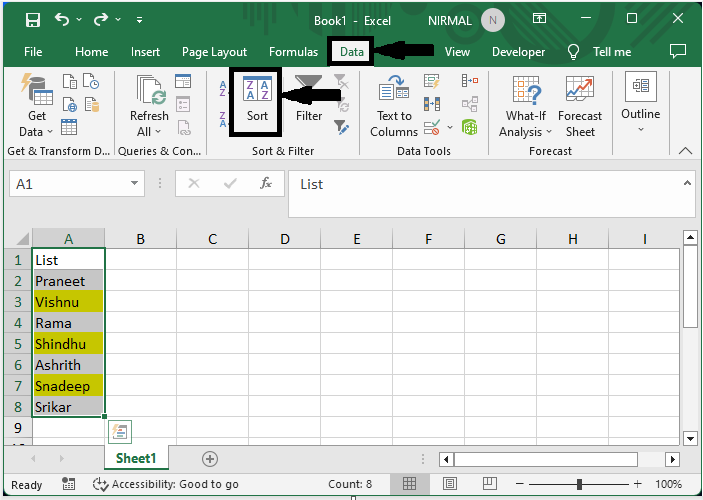Click the Text to Columns button
Viewport: 703px width, 500px height.
click(x=394, y=106)
